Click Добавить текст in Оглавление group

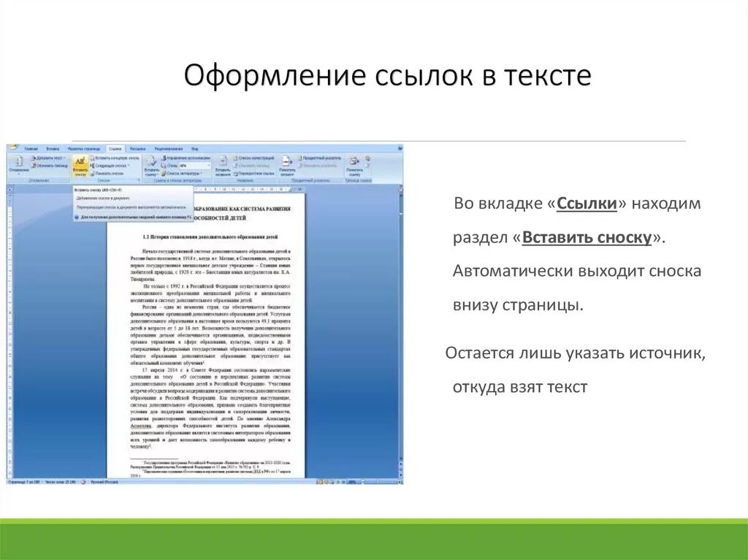pos(47,158)
